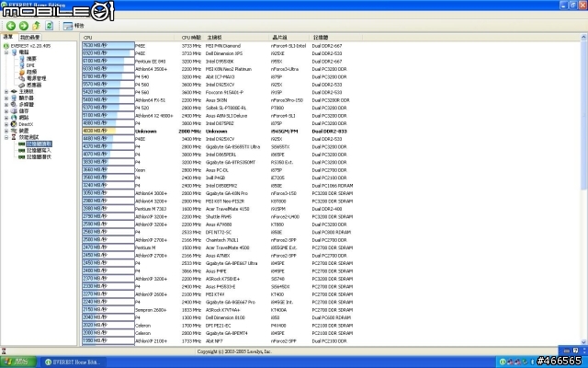Select the 7630 MB/秒 result bar
Screen dimensions: 588x368
point(108,45)
